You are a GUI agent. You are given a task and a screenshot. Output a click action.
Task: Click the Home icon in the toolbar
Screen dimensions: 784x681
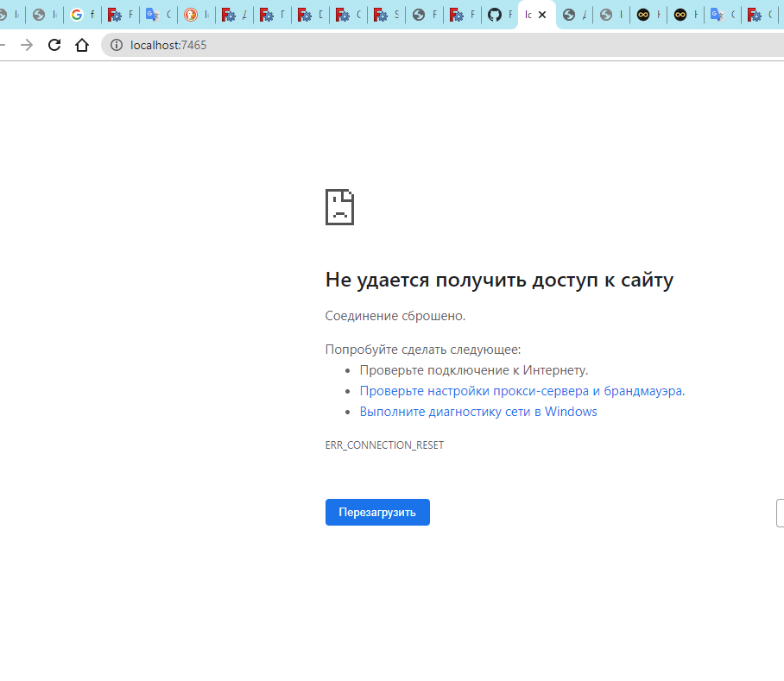pyautogui.click(x=82, y=45)
